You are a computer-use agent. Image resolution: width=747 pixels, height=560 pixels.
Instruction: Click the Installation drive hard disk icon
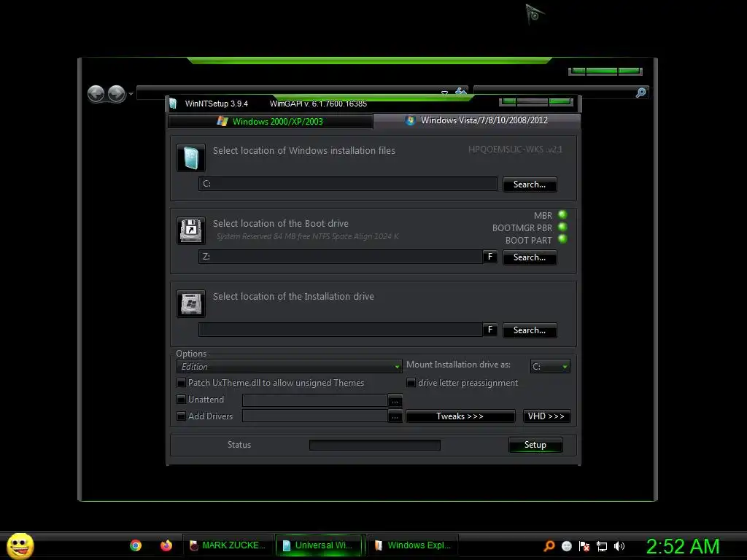[191, 303]
